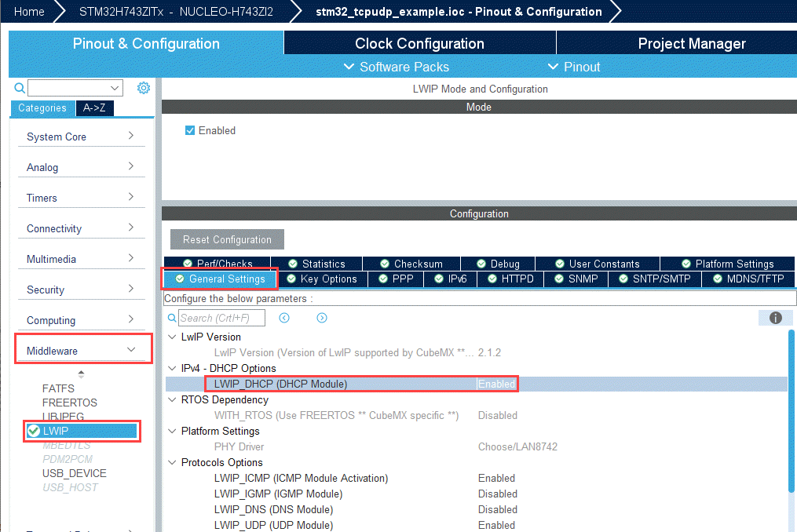Collapse RTOS Dependency section
The width and height of the screenshot is (797, 532).
(x=172, y=400)
